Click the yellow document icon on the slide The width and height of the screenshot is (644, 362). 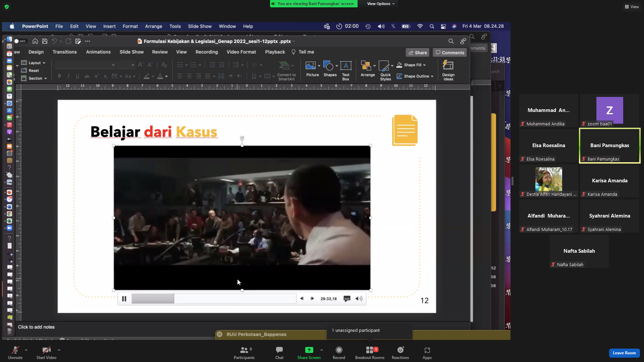[405, 130]
